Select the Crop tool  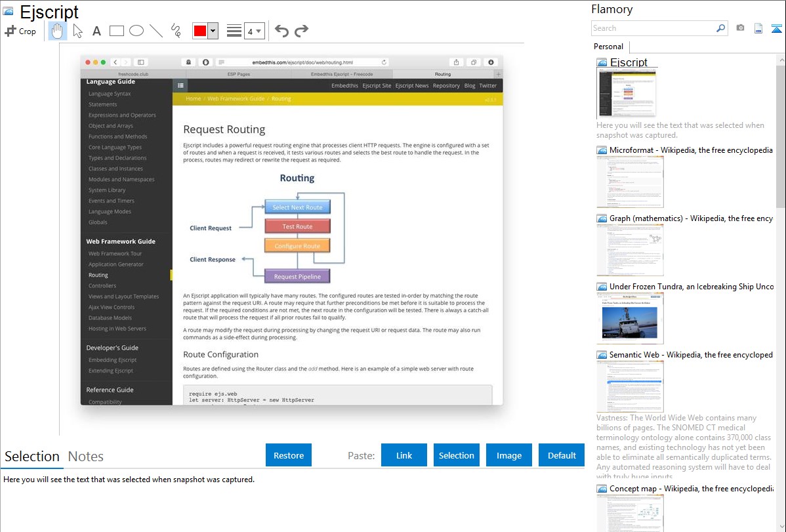click(x=20, y=31)
